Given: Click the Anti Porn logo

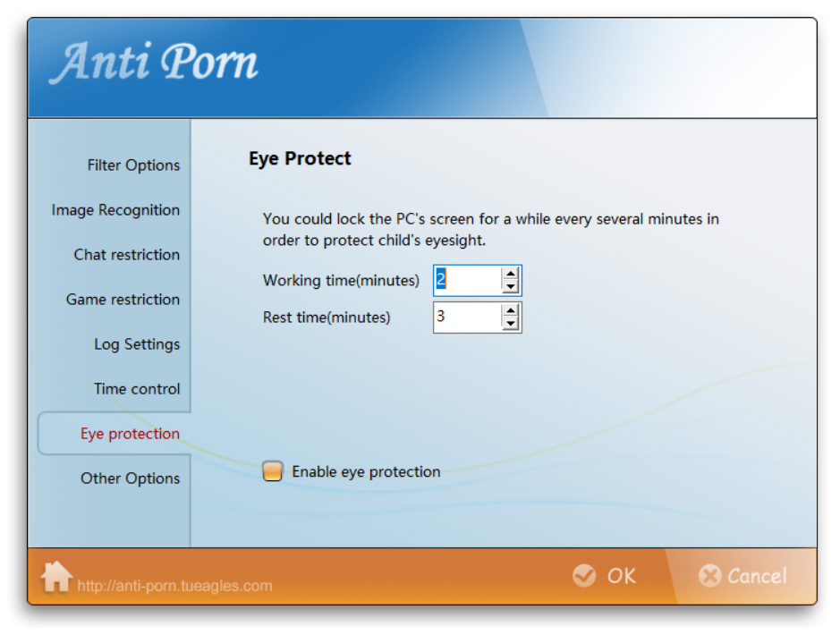Looking at the screenshot, I should 154,64.
